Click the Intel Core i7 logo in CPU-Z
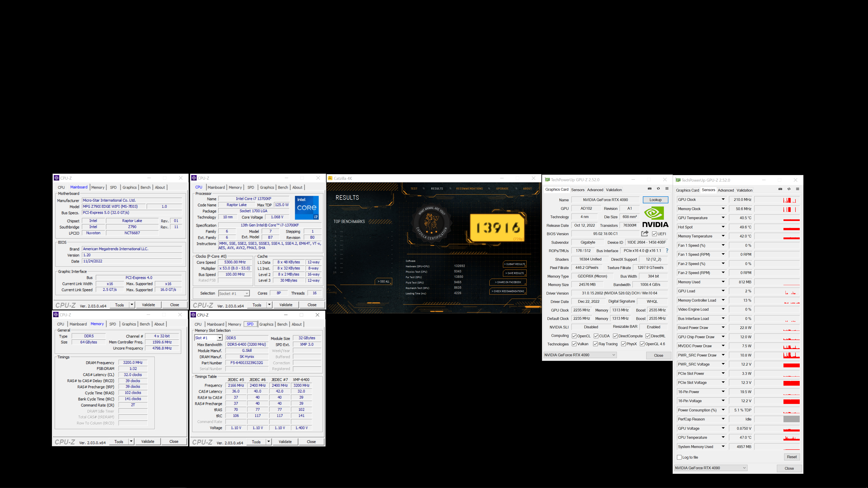868x488 pixels. [307, 207]
